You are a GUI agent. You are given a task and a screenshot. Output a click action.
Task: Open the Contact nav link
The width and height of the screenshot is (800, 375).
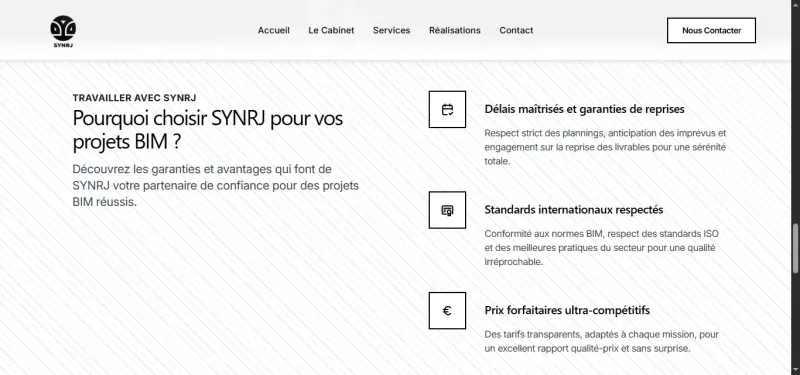[516, 30]
